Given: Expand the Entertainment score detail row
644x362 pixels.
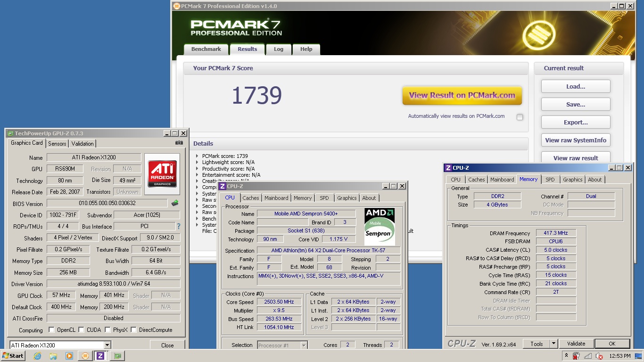Looking at the screenshot, I should pyautogui.click(x=197, y=175).
